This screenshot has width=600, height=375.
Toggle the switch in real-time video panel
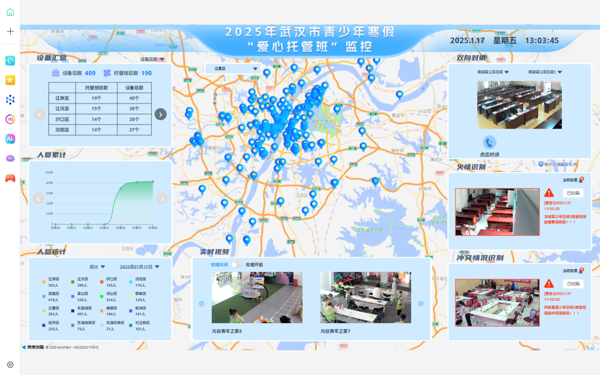(236, 264)
